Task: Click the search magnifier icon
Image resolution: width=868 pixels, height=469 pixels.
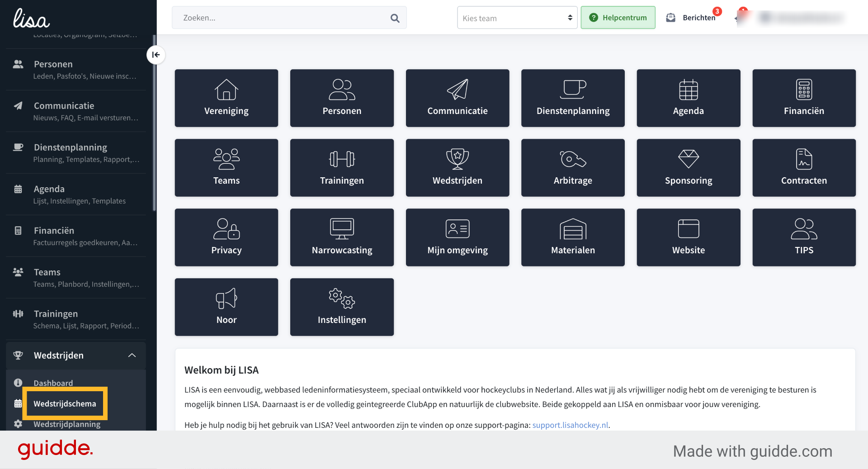Action: pos(395,18)
